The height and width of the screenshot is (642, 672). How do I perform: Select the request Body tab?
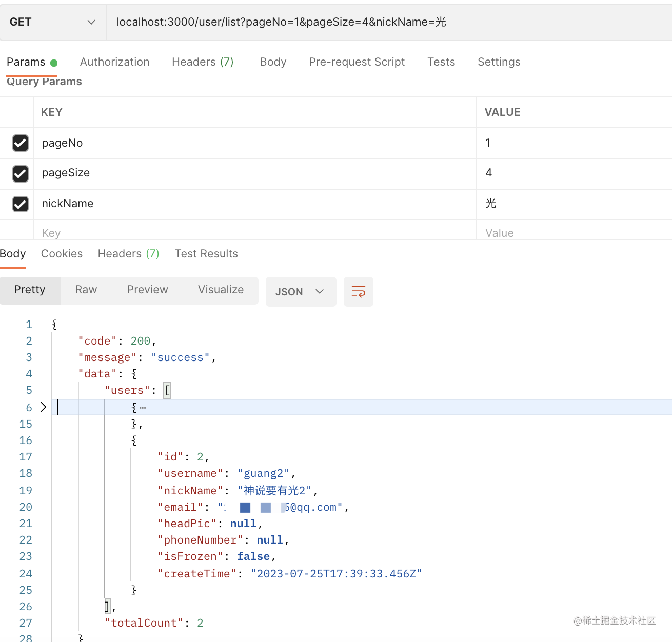[273, 62]
